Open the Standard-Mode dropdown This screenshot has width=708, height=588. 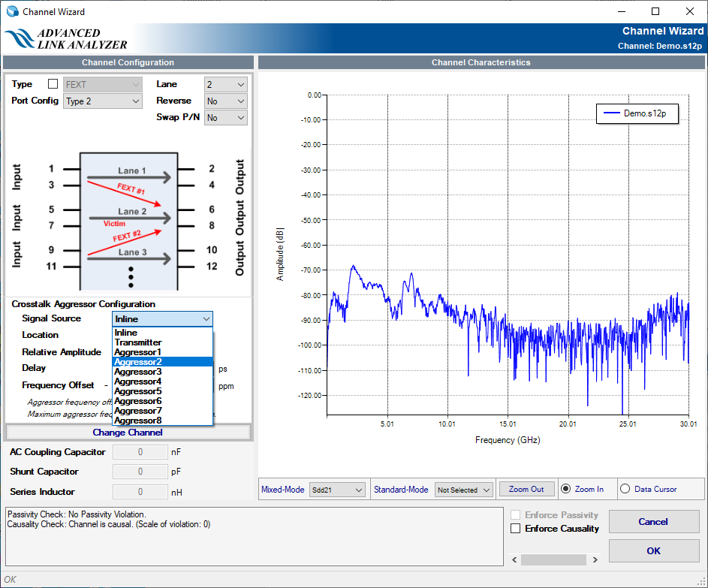[x=464, y=490]
